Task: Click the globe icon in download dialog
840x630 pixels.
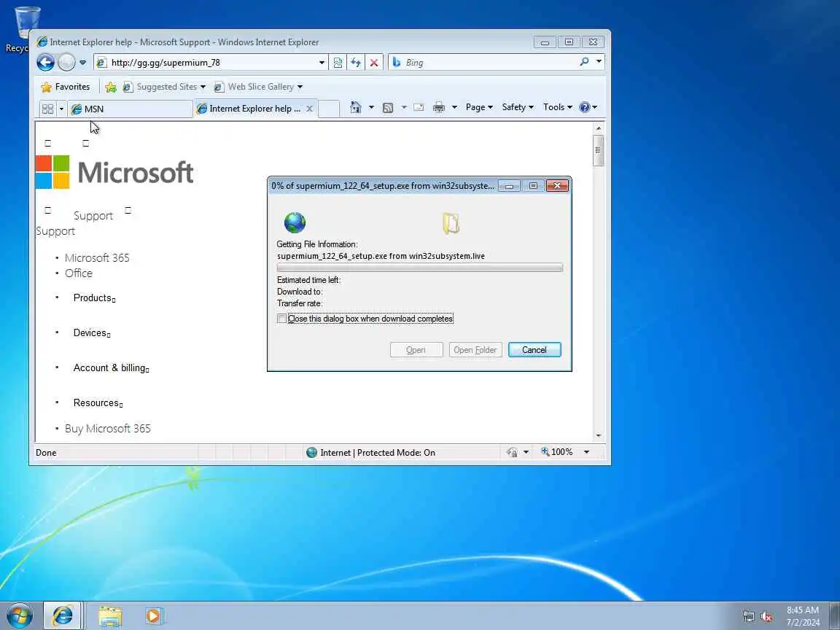Action: (x=295, y=223)
